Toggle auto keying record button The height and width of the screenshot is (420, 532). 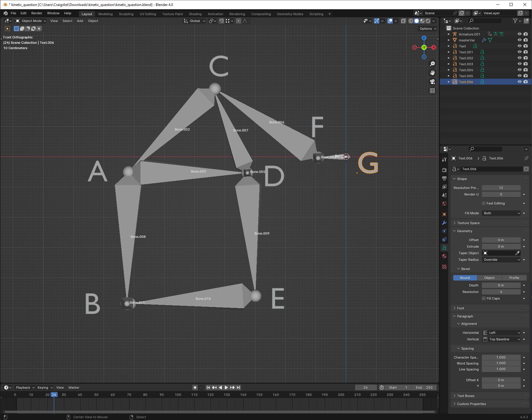pyautogui.click(x=195, y=388)
